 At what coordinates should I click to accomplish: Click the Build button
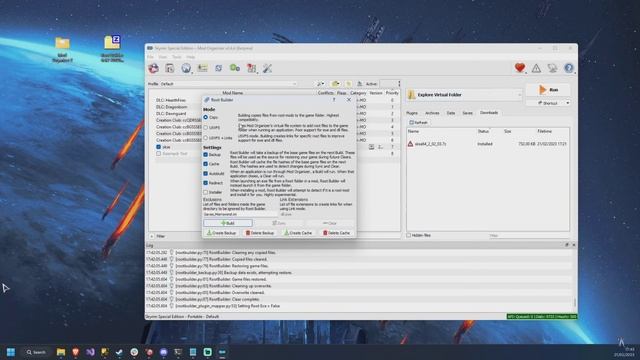pyautogui.click(x=228, y=223)
